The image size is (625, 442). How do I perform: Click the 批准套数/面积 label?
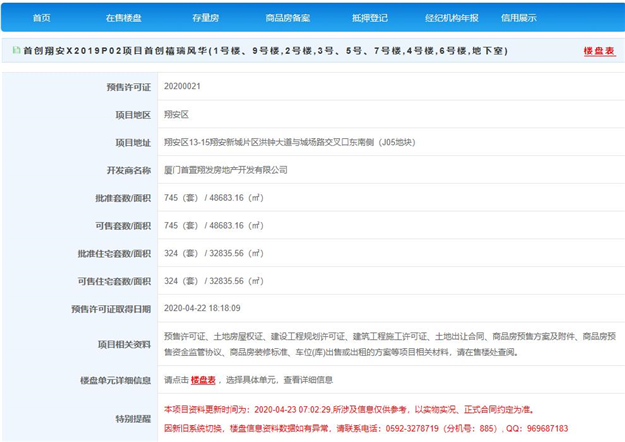pyautogui.click(x=123, y=198)
